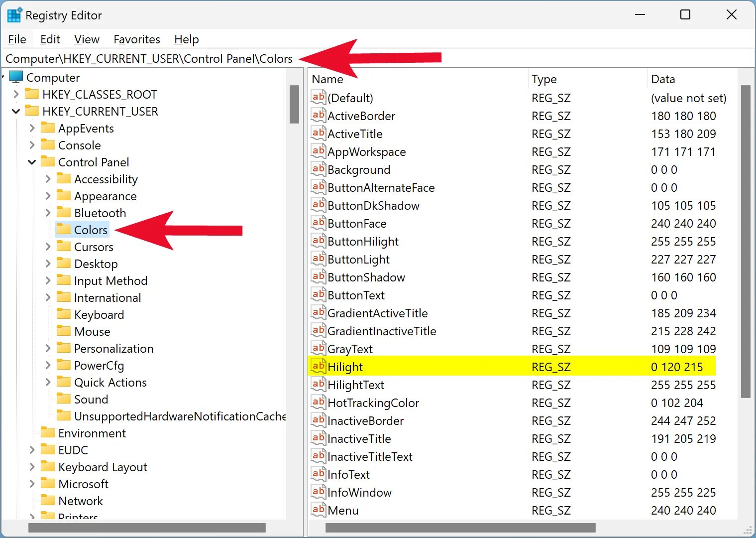Click the '153 180 209' data cell
This screenshot has height=538, width=756.
pos(683,134)
